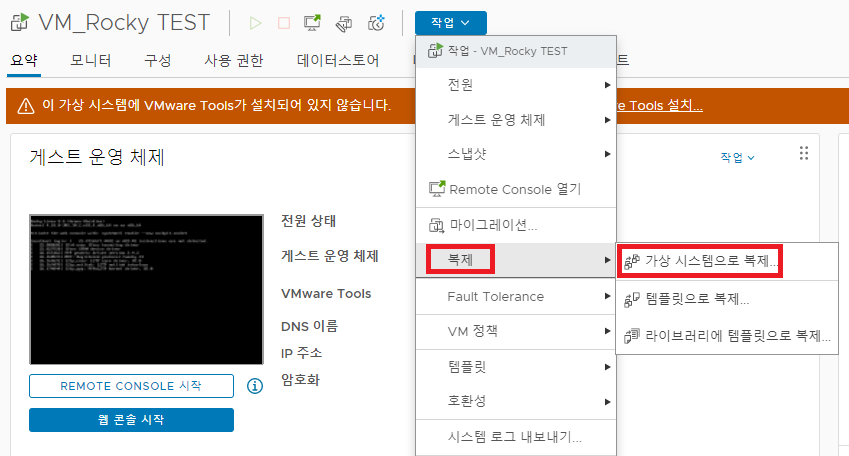
Task: Click the Remote Console 열기 icon in menu
Action: pos(436,188)
